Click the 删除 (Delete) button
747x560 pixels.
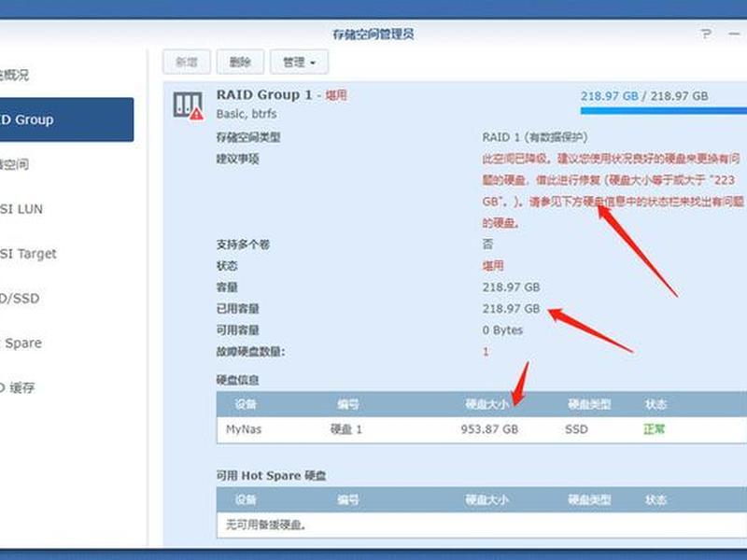240,62
